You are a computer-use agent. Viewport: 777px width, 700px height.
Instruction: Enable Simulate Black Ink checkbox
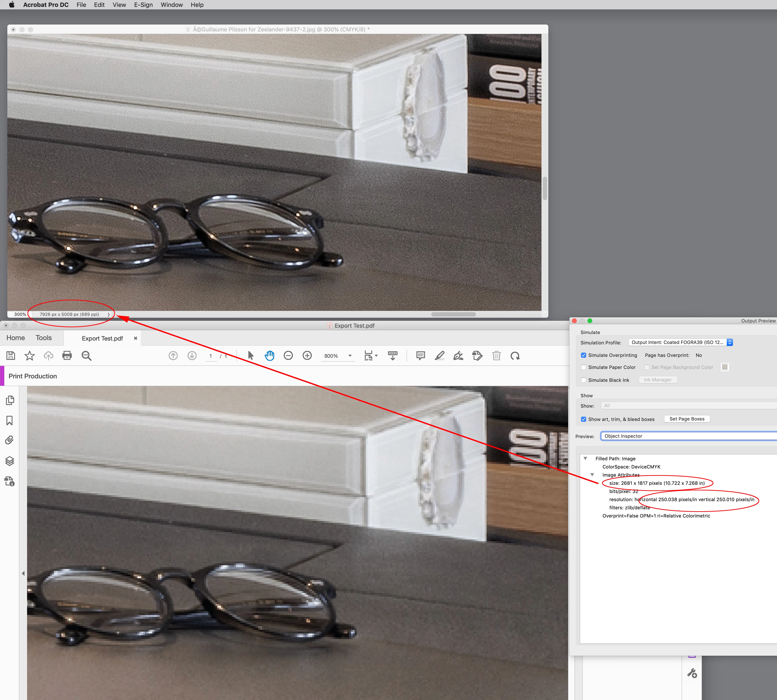pyautogui.click(x=584, y=380)
